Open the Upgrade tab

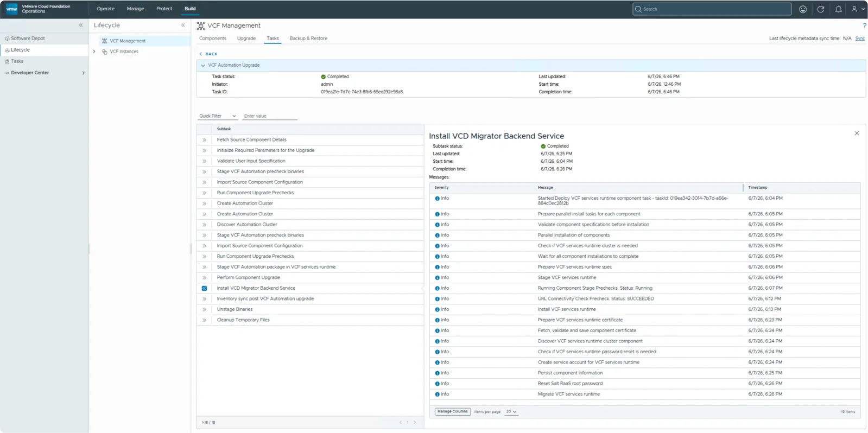pyautogui.click(x=246, y=39)
